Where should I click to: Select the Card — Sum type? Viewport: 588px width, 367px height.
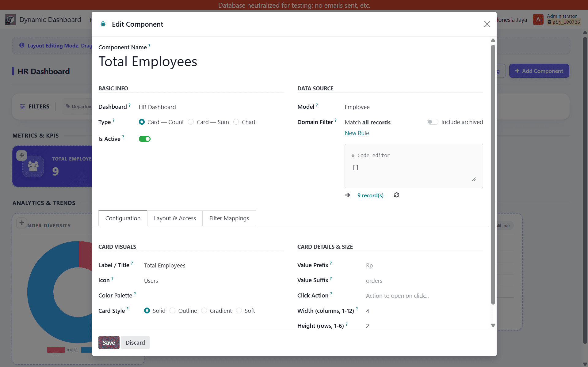pyautogui.click(x=191, y=122)
